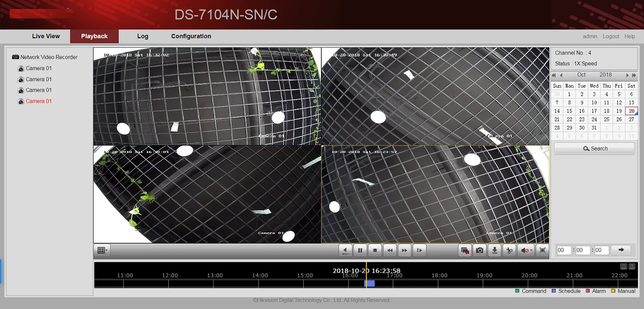This screenshot has height=309, width=644.
Task: Advance playback by a single frame
Action: (419, 250)
